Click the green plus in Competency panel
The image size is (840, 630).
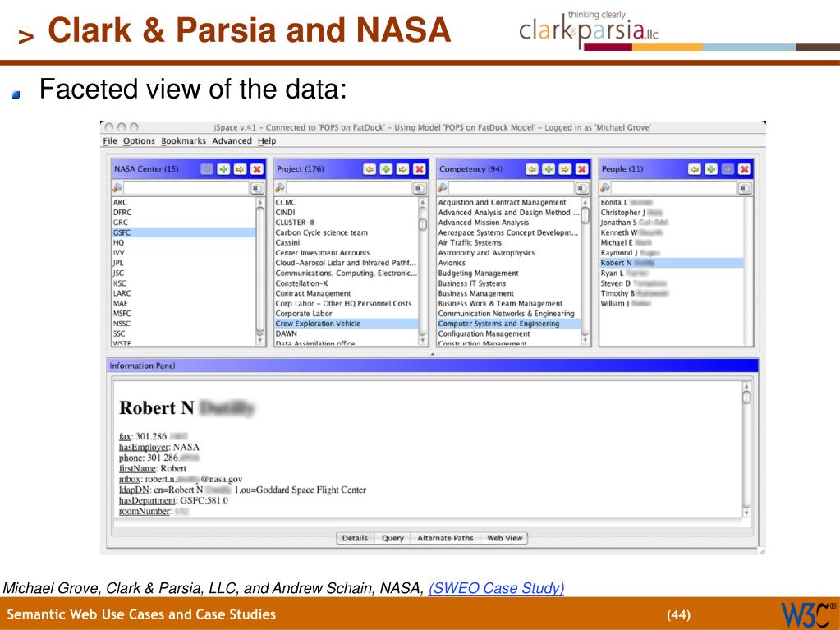point(549,169)
